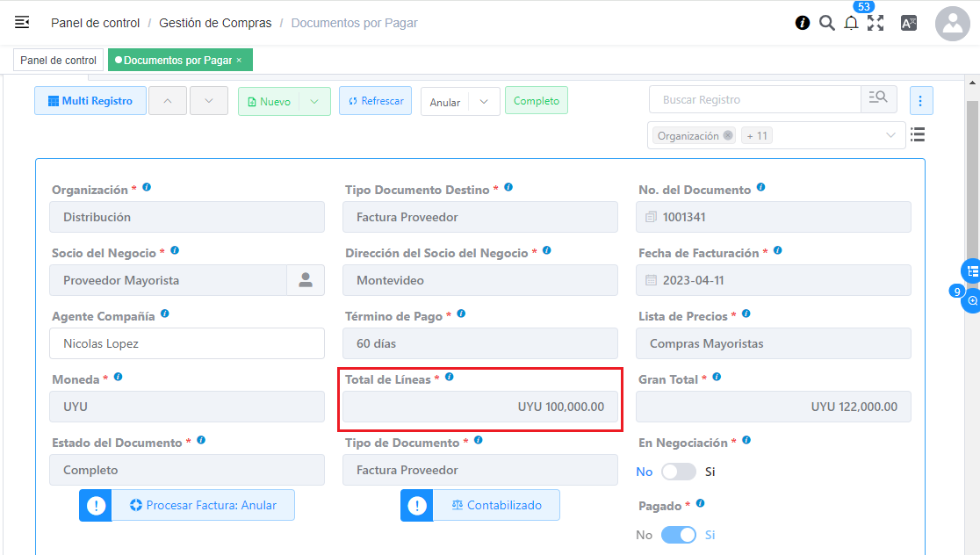The width and height of the screenshot is (980, 555).
Task: Open the notifications bell
Action: 851,24
